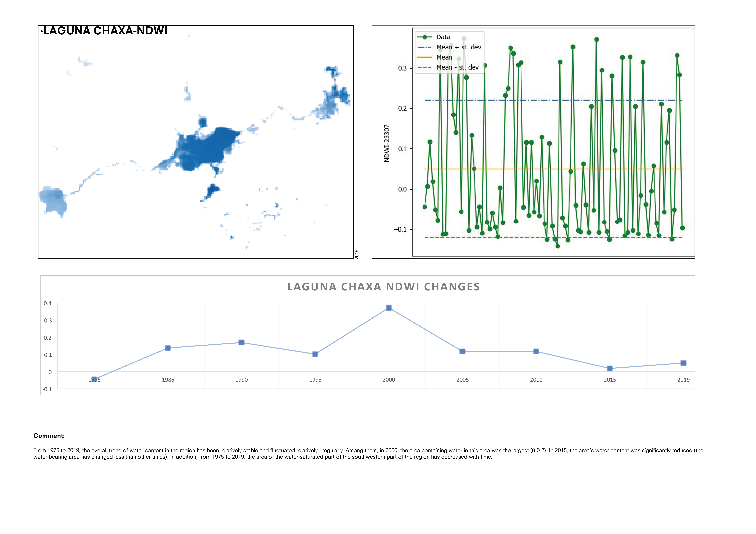Click the Mean + st. dev legend entry
The height and width of the screenshot is (534, 756).
click(449, 47)
